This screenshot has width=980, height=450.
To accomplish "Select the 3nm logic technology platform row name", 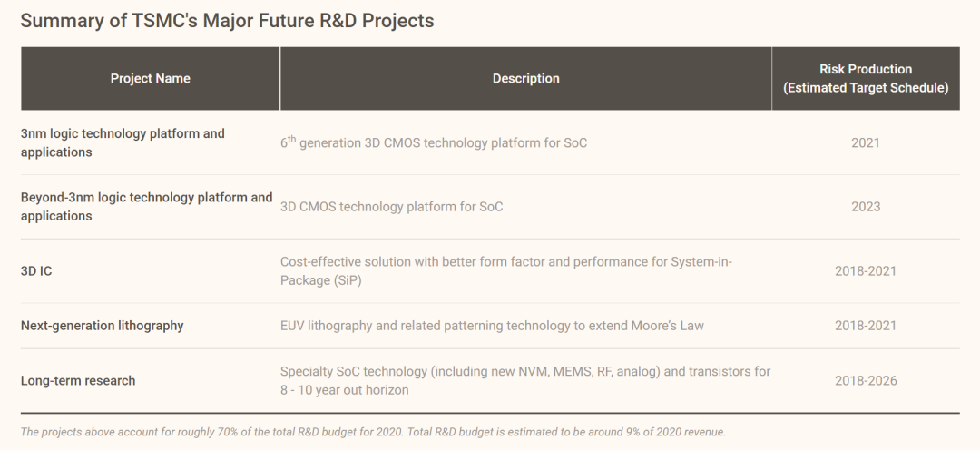I will point(122,142).
